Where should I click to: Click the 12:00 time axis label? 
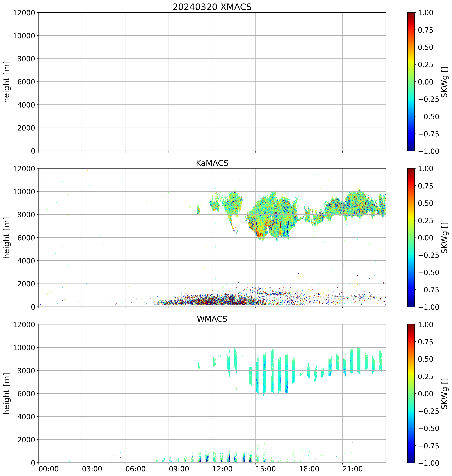point(223,469)
